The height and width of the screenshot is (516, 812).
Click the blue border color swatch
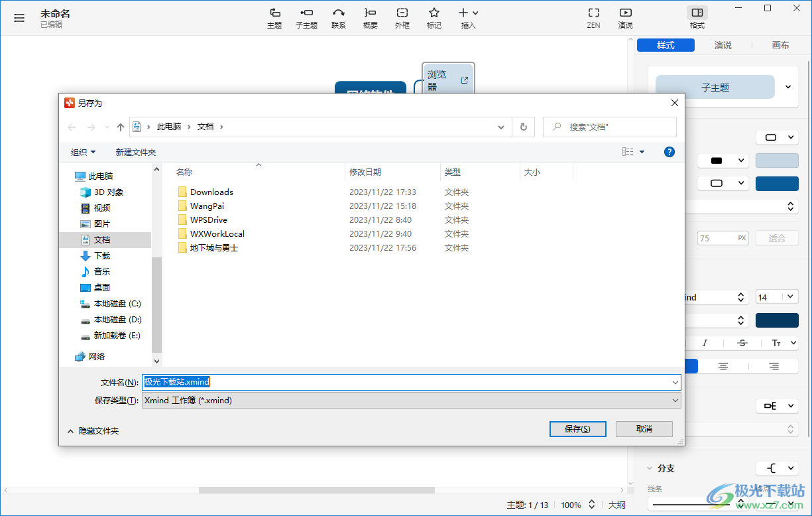pyautogui.click(x=777, y=183)
